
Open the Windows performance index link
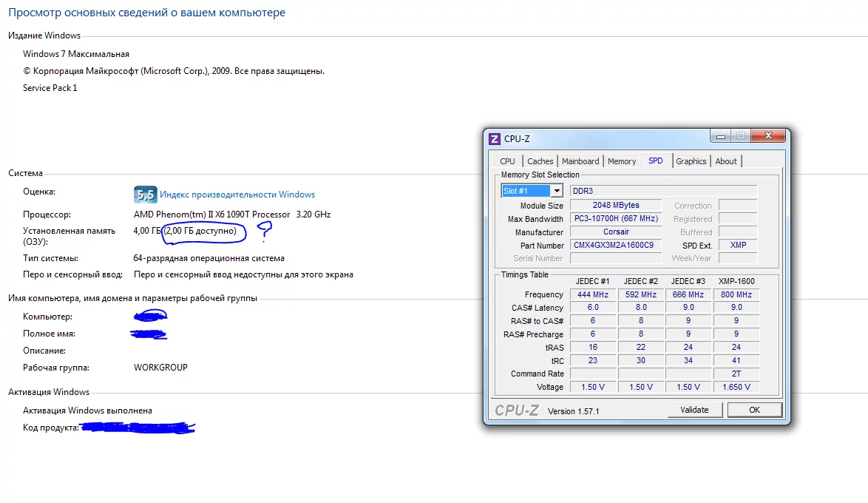[x=237, y=195]
